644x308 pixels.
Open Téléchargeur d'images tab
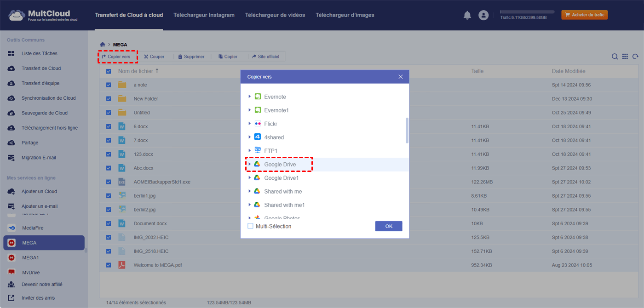pyautogui.click(x=345, y=15)
